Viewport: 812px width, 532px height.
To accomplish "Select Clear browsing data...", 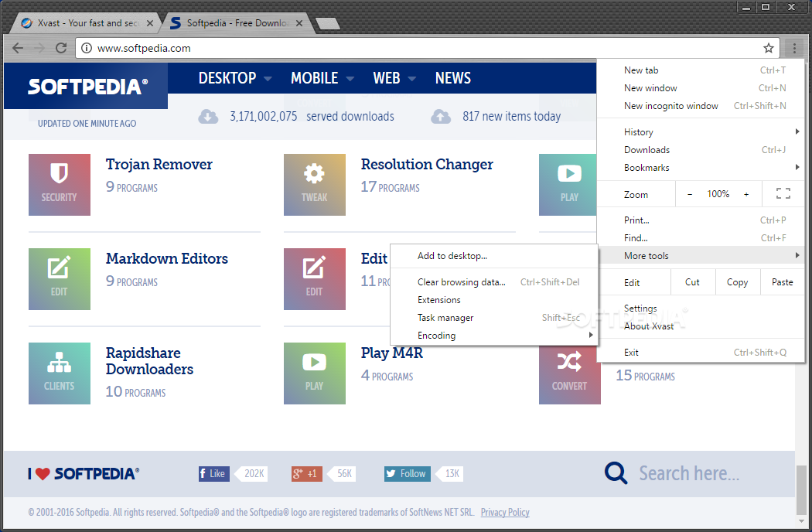I will pyautogui.click(x=494, y=281).
